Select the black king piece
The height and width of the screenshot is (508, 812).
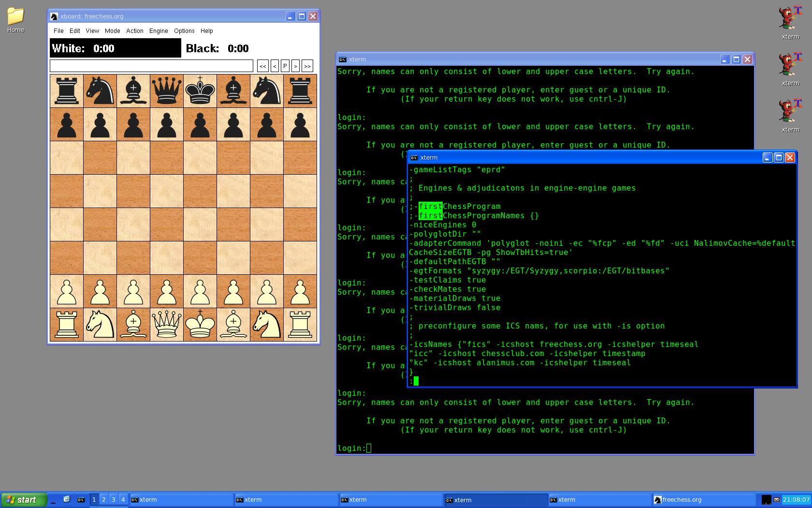point(200,91)
